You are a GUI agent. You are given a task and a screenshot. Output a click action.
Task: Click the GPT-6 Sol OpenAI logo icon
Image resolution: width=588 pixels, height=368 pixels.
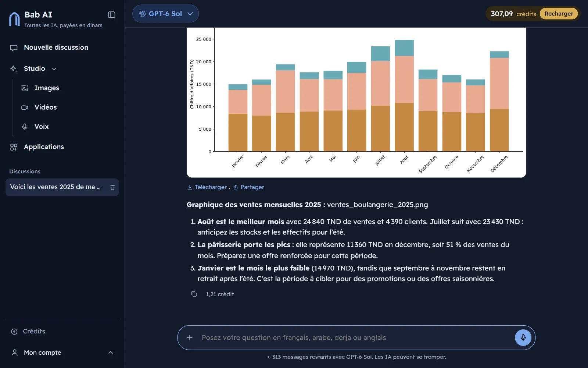click(142, 14)
